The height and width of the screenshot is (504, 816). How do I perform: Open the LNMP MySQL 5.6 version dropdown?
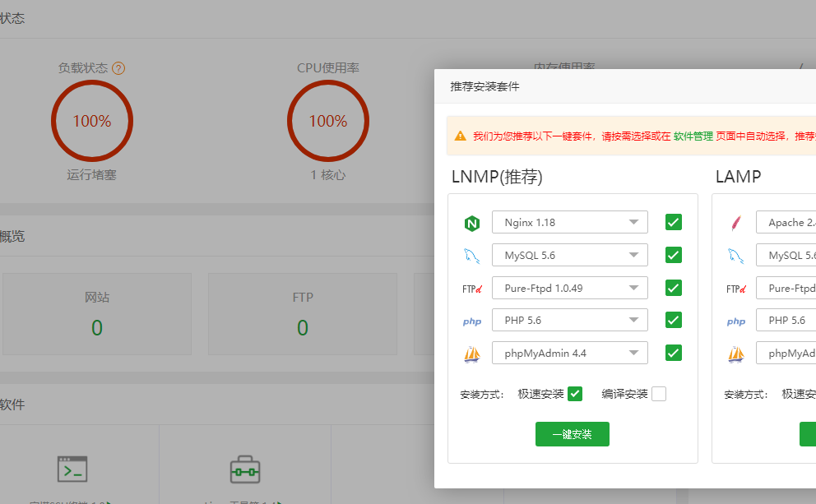pos(570,255)
